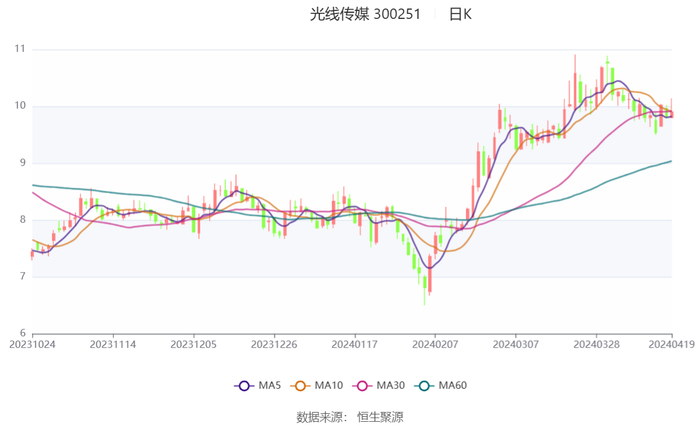Select the 20240117 date on the x-axis
This screenshot has width=700, height=426.
[x=354, y=343]
